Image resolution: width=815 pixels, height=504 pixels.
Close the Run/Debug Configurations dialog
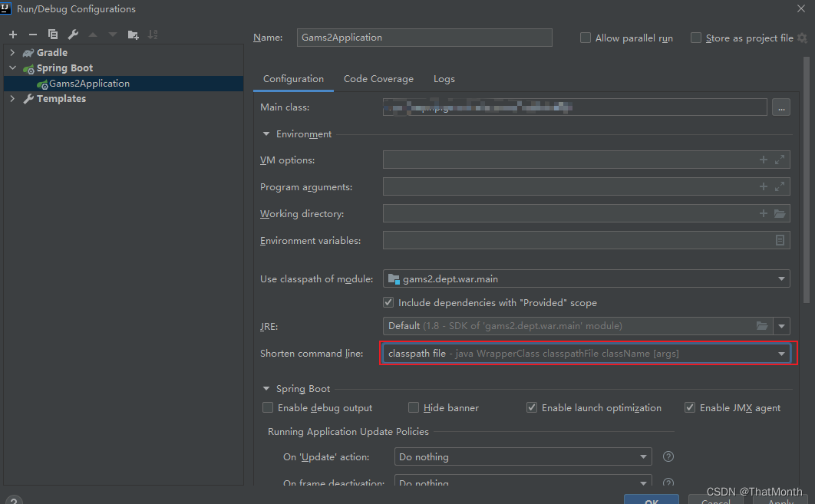click(801, 9)
